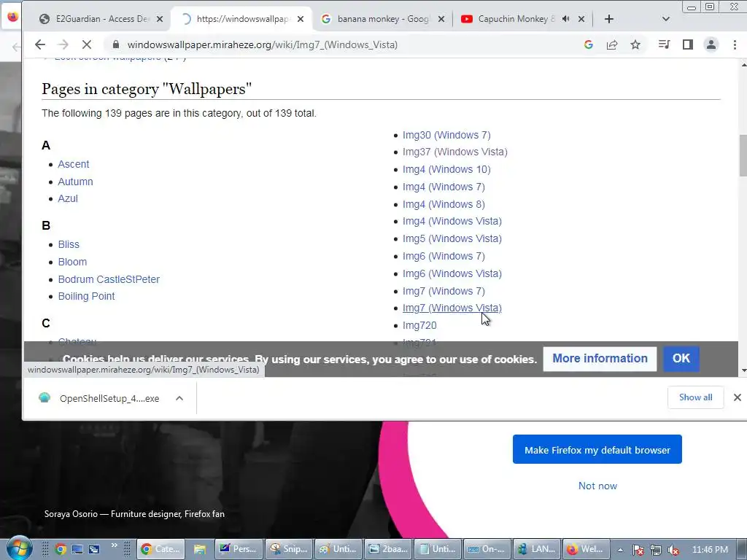Click the scrollbar down arrow
Screen dimensions: 747x560
pyautogui.click(x=743, y=370)
